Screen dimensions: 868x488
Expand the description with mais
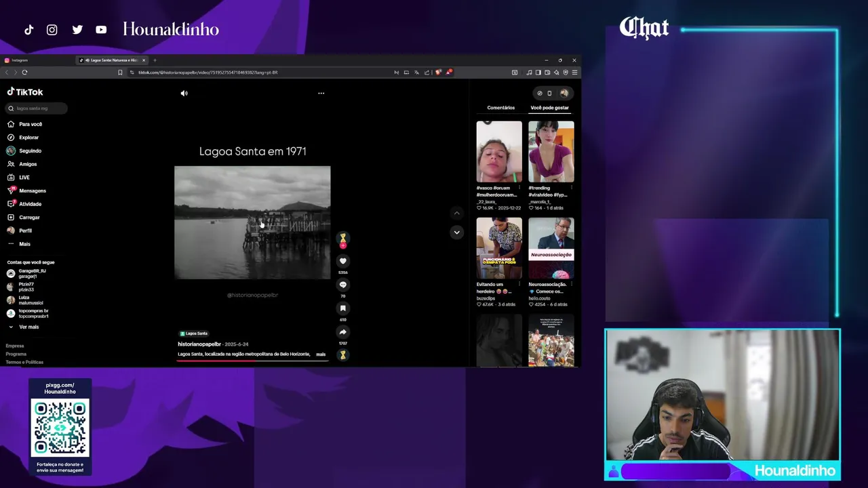pos(321,354)
